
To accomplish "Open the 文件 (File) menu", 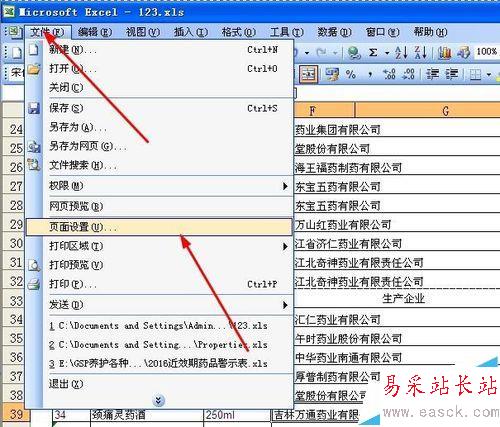I will click(48, 32).
